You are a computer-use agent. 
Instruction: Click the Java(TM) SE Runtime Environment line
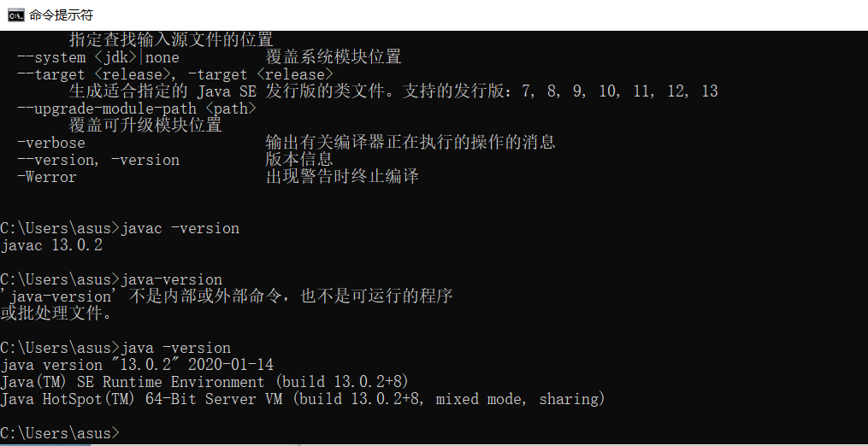(205, 383)
